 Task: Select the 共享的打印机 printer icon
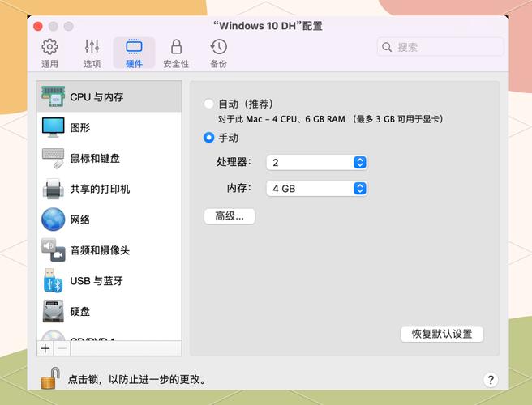54,189
